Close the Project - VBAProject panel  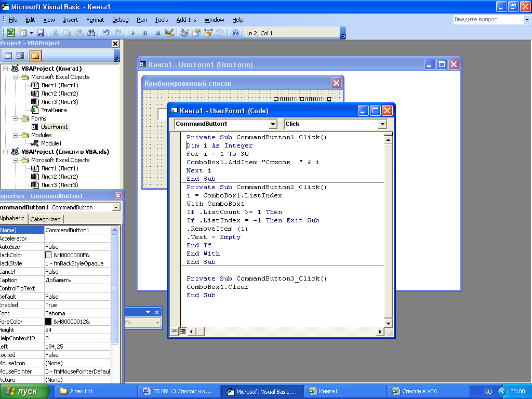115,44
